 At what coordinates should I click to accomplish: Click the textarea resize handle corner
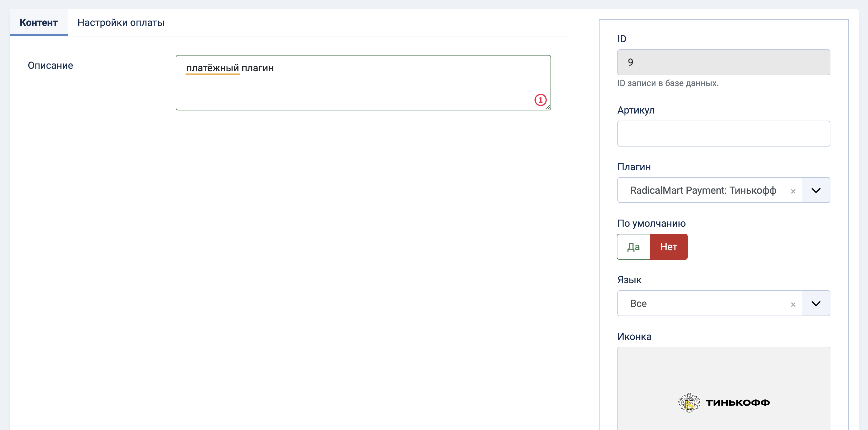pyautogui.click(x=548, y=107)
